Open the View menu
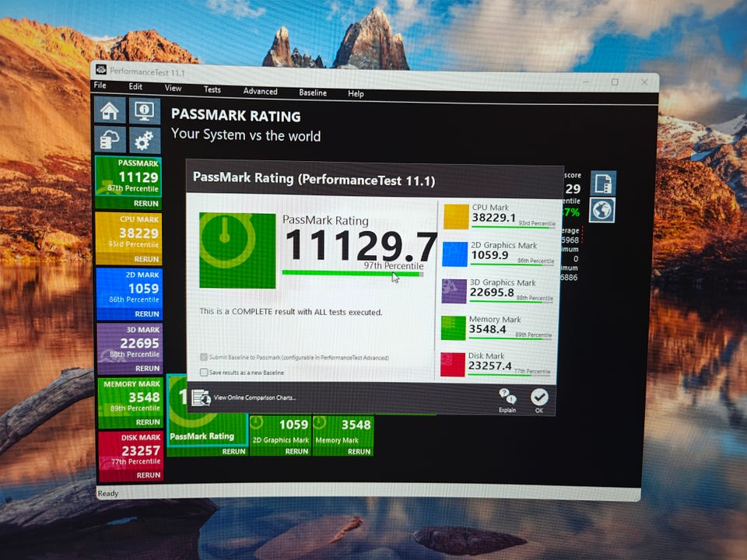 click(173, 88)
